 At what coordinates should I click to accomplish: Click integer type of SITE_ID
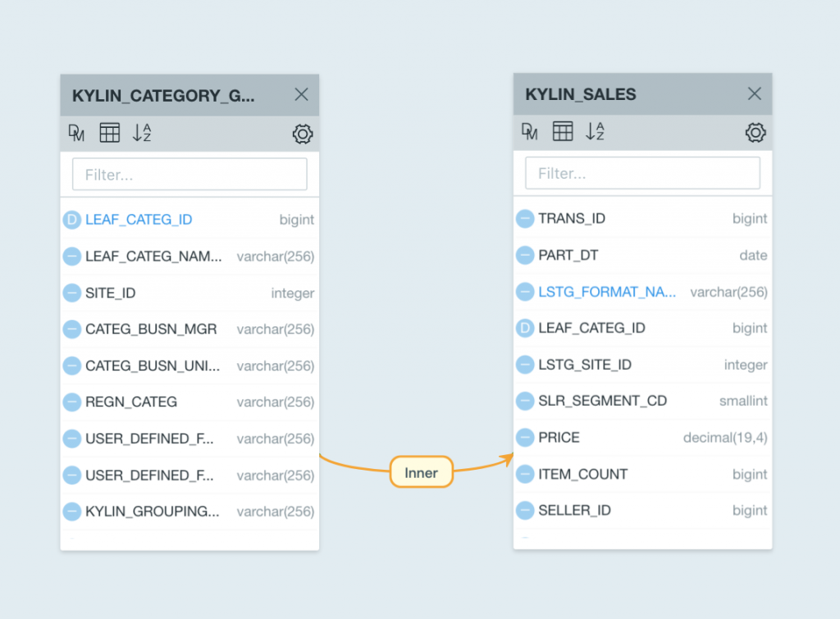[x=293, y=294]
